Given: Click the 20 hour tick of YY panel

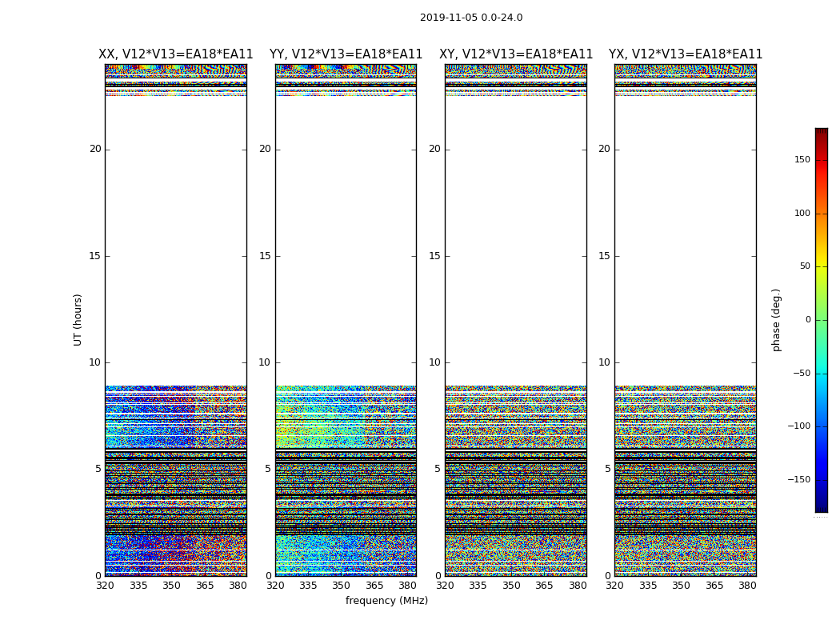Looking at the screenshot, I should 265,149.
